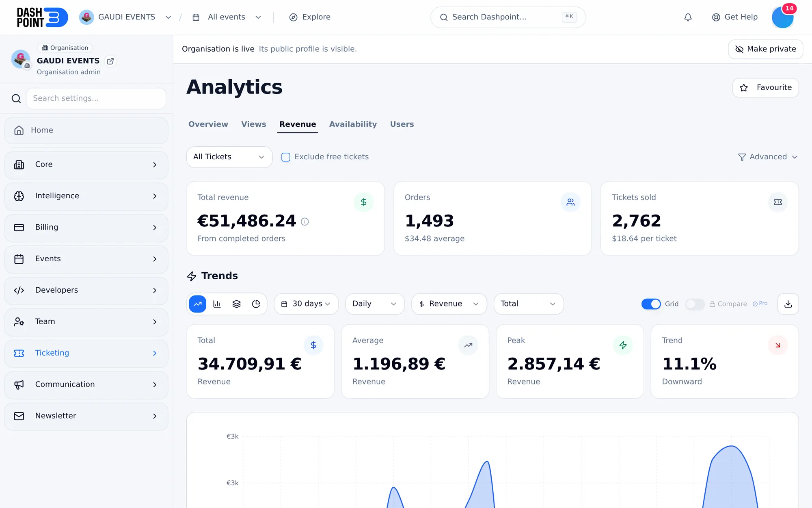
Task: Open Gaudi Events external link icon
Action: [x=110, y=61]
